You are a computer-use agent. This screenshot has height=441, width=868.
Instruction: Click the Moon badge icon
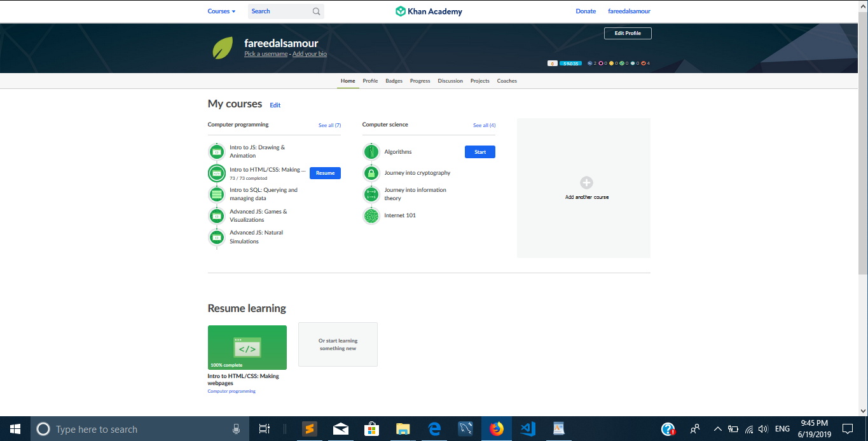pos(633,64)
